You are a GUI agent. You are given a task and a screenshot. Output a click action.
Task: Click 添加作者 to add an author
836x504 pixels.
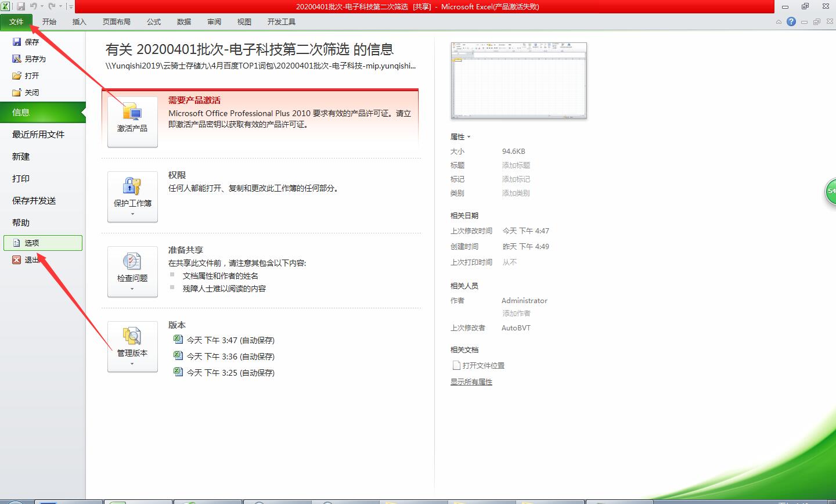coord(517,314)
